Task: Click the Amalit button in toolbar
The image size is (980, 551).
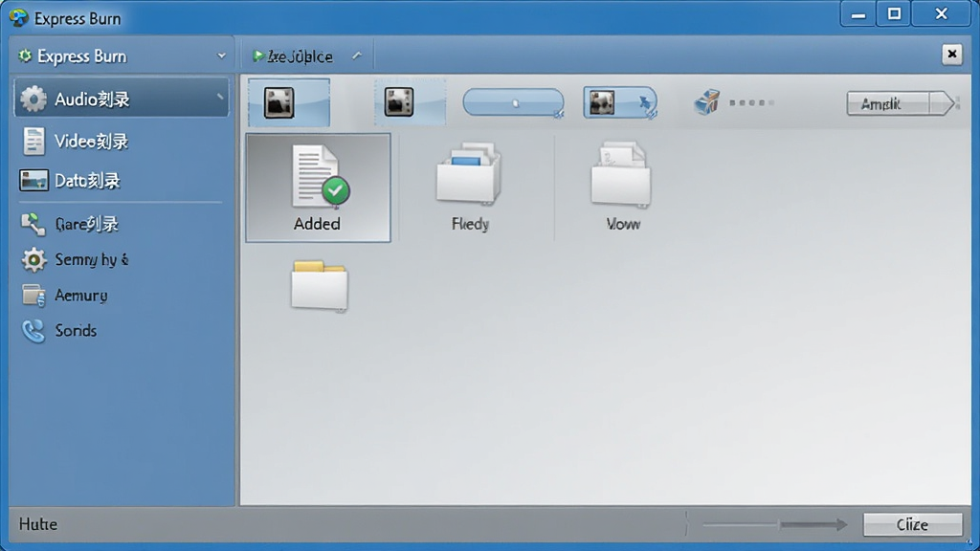Action: pyautogui.click(x=887, y=103)
